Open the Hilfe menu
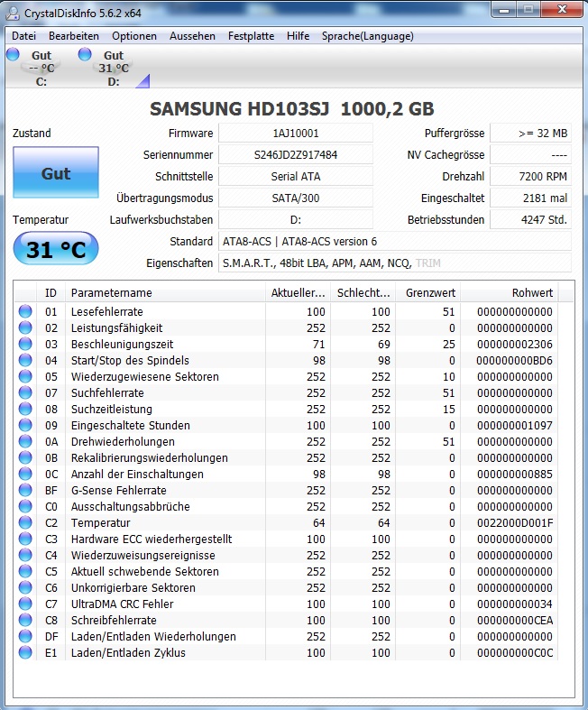 point(299,36)
